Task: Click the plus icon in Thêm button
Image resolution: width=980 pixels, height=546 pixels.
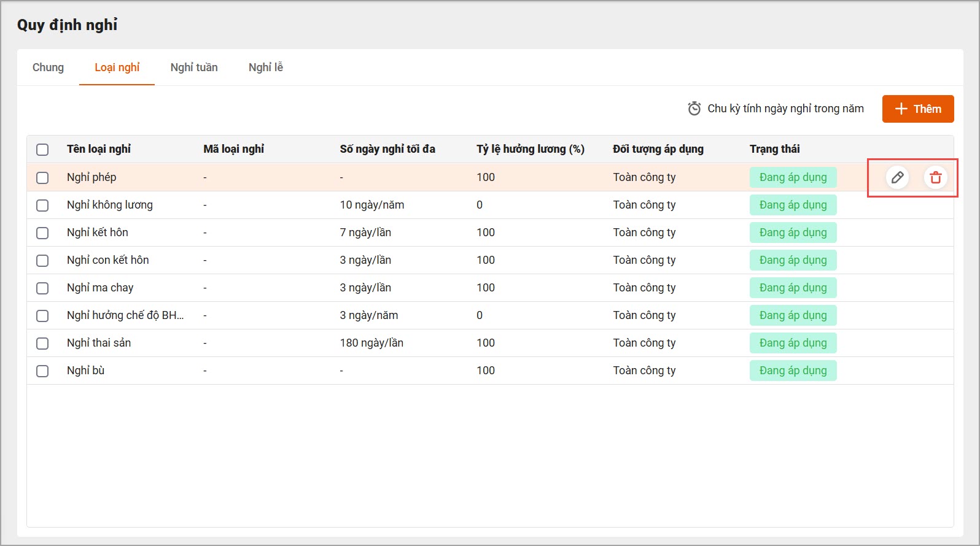Action: click(x=901, y=109)
